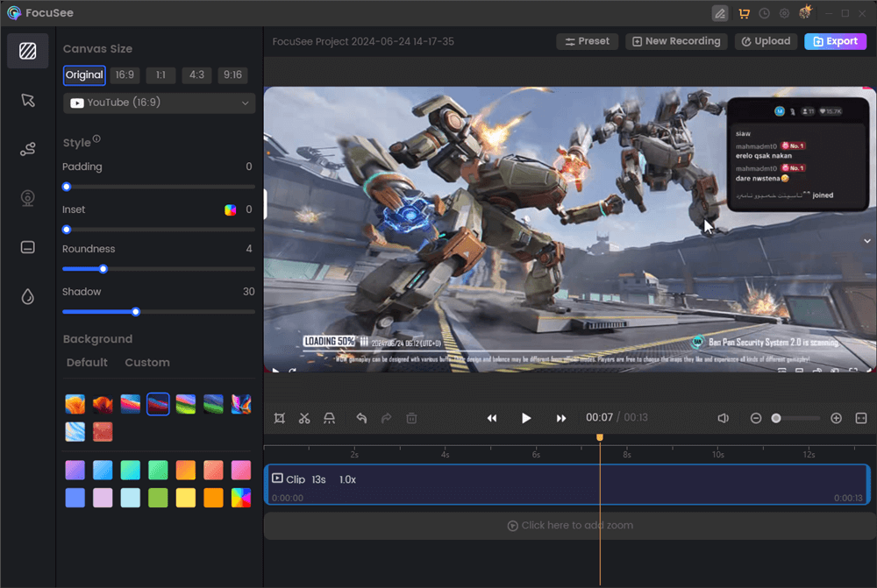Fast forward the video playback
Viewport: 877px width, 588px height.
pos(561,418)
